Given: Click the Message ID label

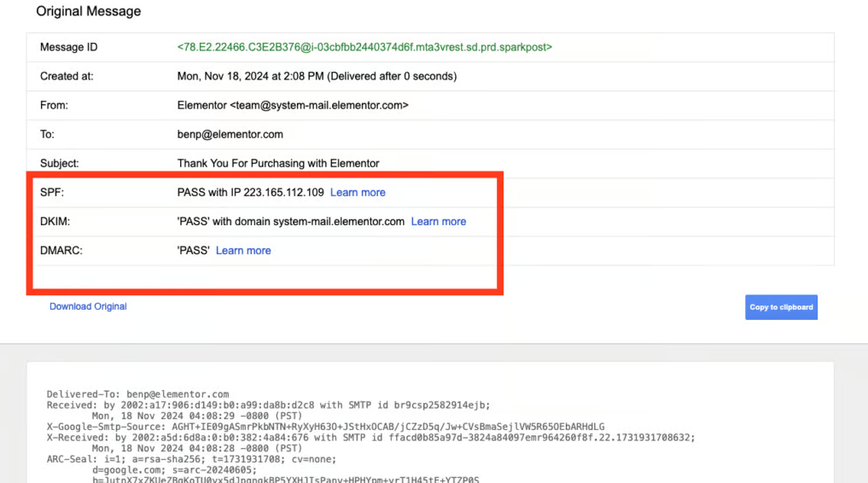Looking at the screenshot, I should click(68, 47).
